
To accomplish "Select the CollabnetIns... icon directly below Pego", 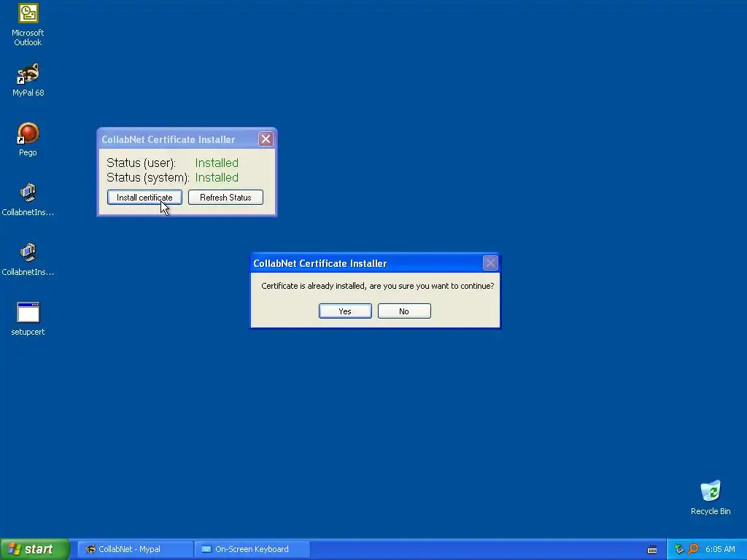I will 28,200.
